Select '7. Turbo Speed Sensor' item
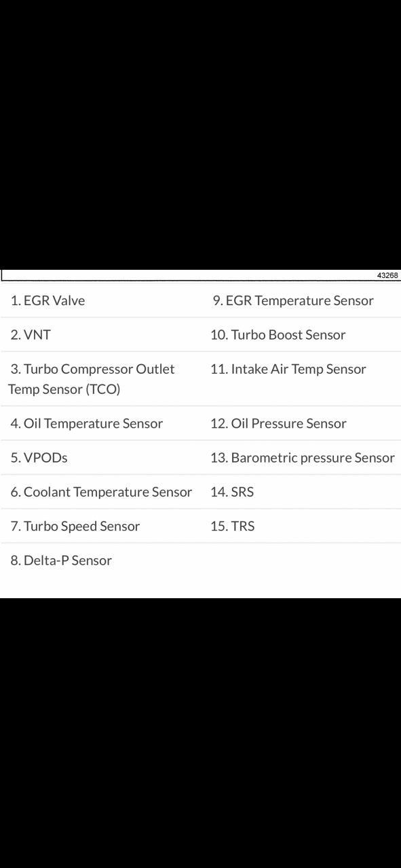 point(75,526)
